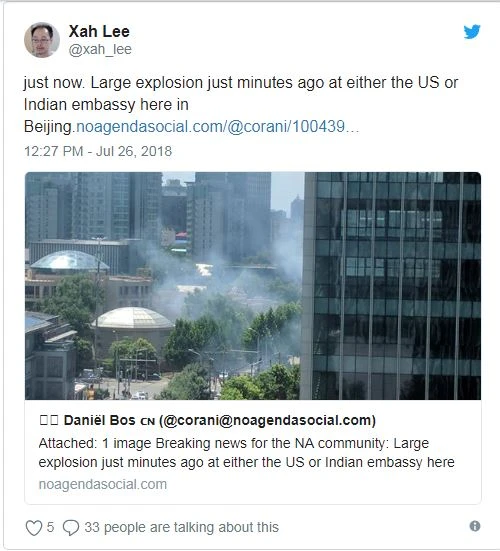Click the 'Large explosion just minutes ago' tweet line
Viewport: 500px width, 551px height.
click(241, 83)
